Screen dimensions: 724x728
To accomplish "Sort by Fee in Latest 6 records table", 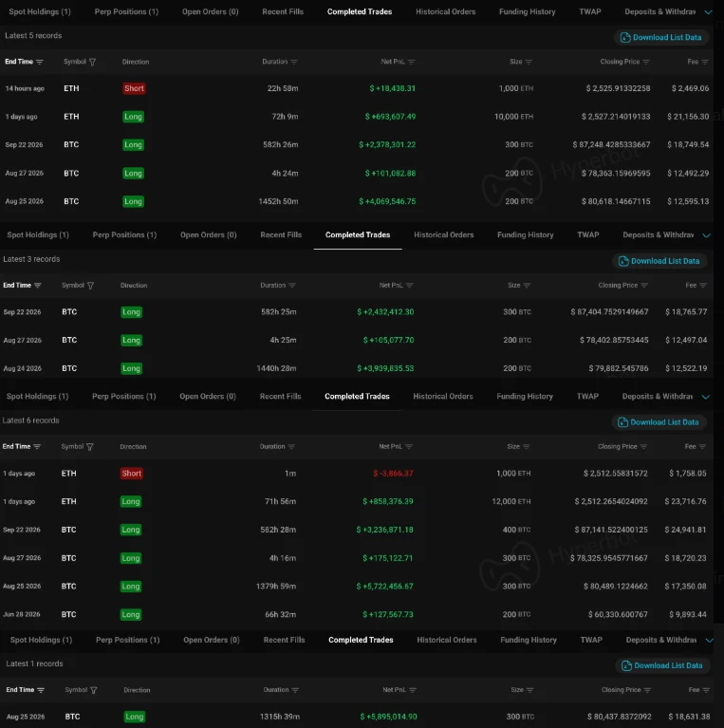I will [702, 447].
